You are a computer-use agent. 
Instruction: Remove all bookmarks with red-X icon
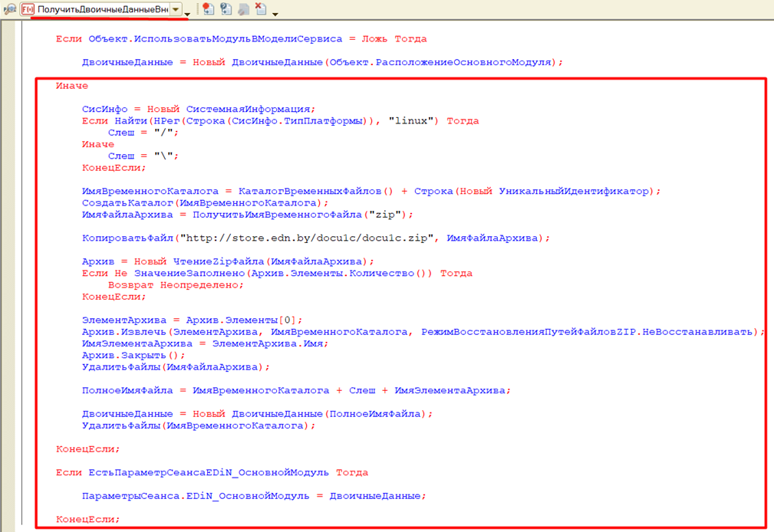(x=261, y=9)
